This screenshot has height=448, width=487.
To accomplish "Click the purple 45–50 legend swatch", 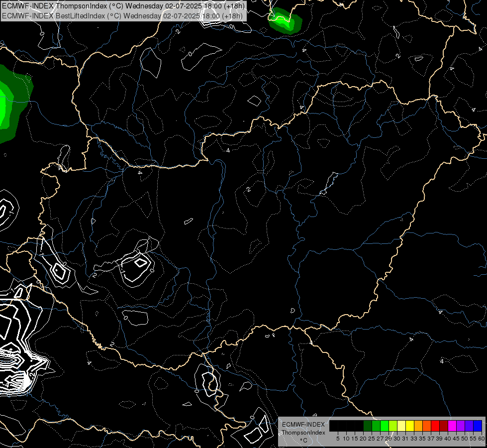I will 461,426.
